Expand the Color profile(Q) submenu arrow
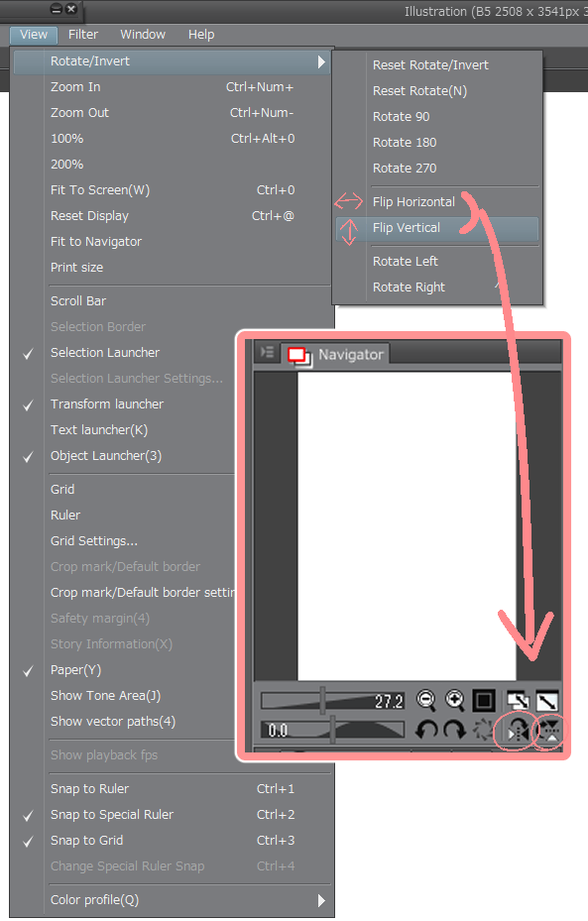This screenshot has width=588, height=921. click(321, 900)
